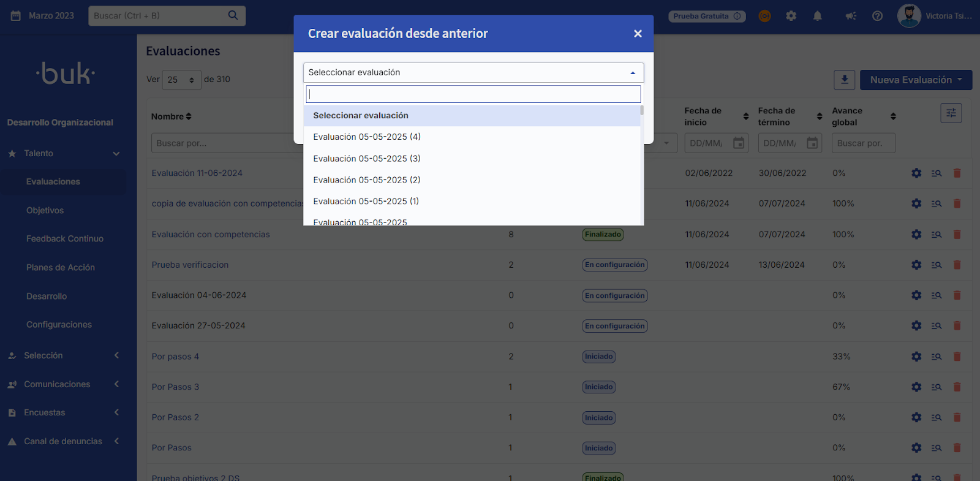Image resolution: width=980 pixels, height=481 pixels.
Task: Go to Objetivos in sidebar
Action: pyautogui.click(x=45, y=210)
